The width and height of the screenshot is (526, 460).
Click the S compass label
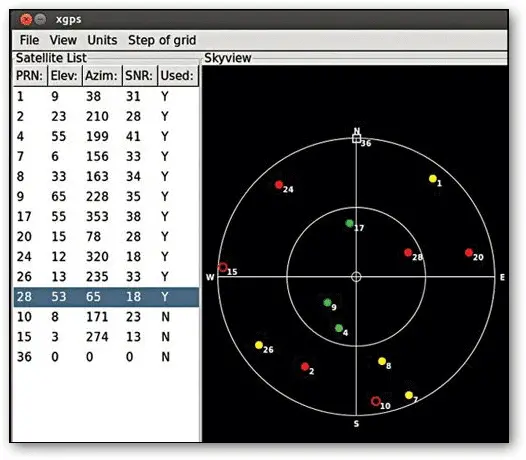pyautogui.click(x=356, y=424)
